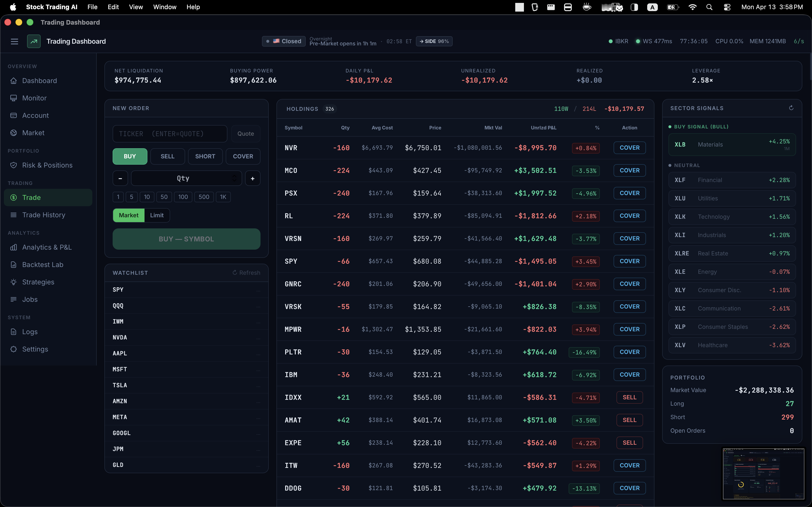
Task: Open the Qty stepper dropdown arrows
Action: point(235,178)
